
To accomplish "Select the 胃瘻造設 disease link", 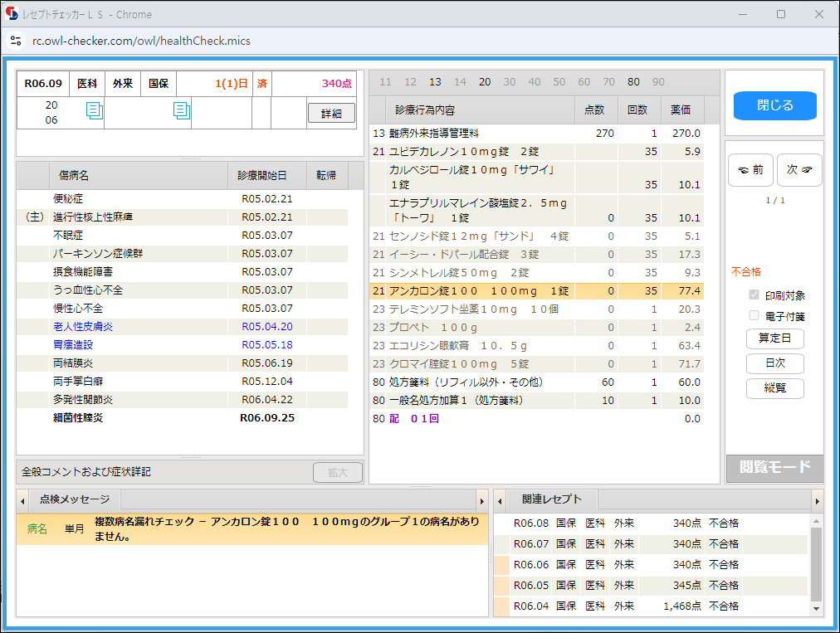I will 73,345.
